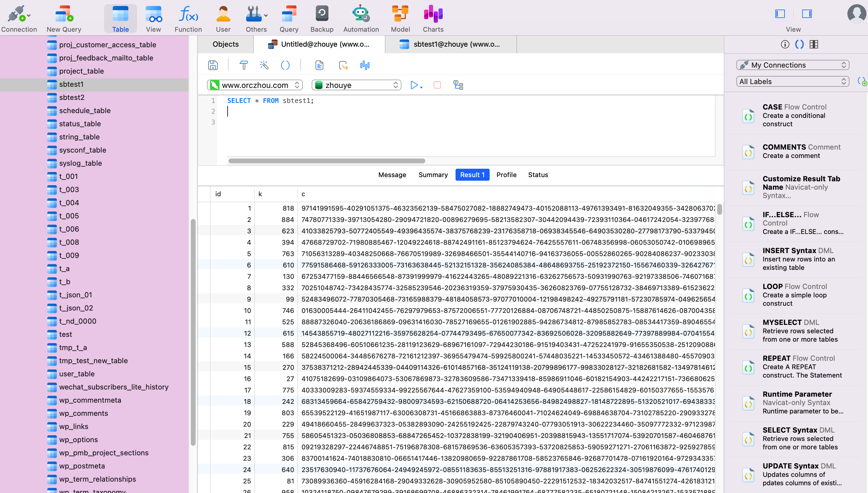
Task: Click the k column header
Action: coord(276,194)
